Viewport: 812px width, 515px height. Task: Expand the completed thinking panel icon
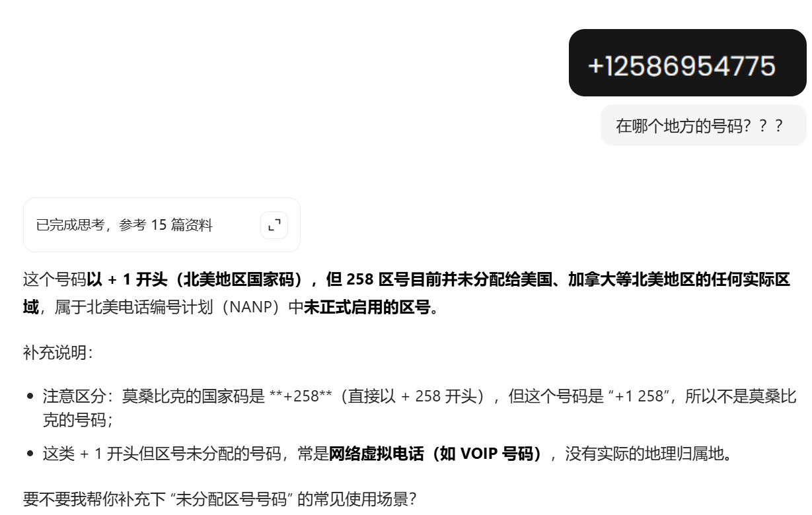[x=274, y=225]
